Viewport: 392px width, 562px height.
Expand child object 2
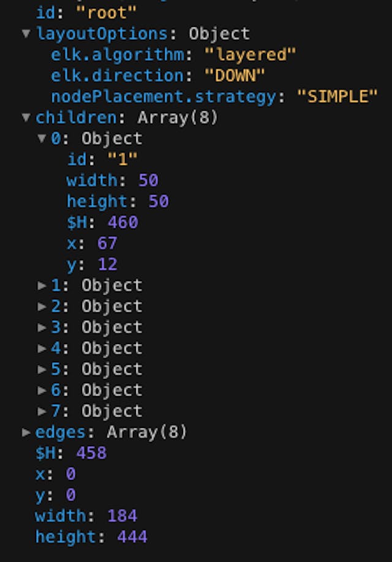pos(42,306)
